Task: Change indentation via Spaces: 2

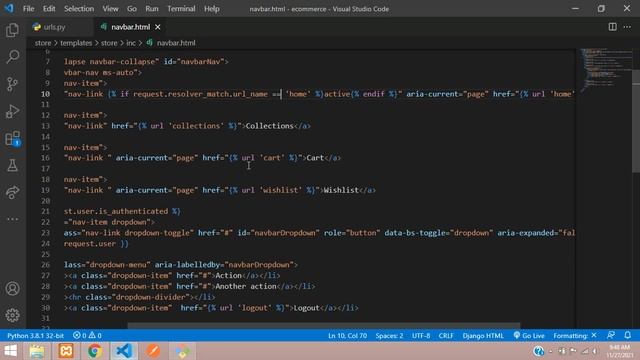Action: (x=389, y=336)
